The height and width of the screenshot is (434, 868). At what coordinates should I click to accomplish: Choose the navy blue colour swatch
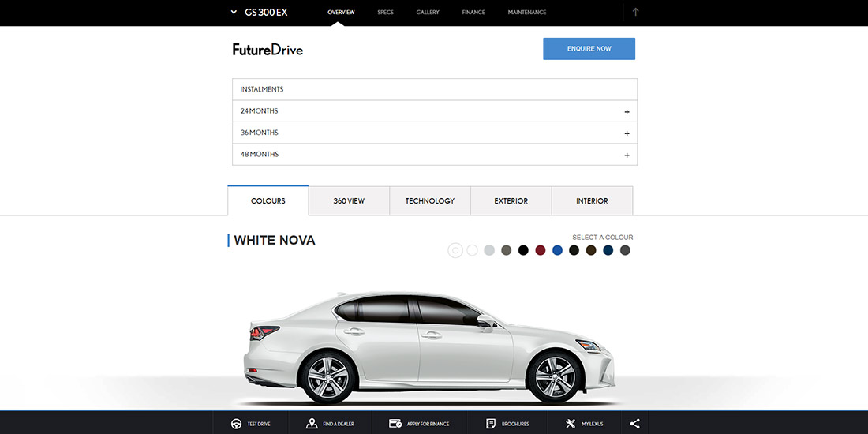608,250
